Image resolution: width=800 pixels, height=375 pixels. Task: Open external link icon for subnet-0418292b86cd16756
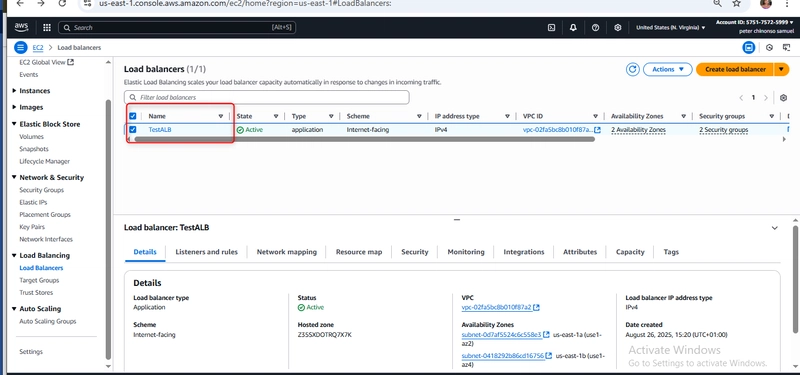point(548,356)
